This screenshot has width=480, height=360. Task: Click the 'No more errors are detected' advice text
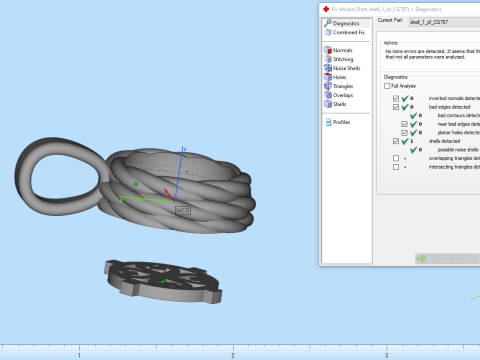432,54
